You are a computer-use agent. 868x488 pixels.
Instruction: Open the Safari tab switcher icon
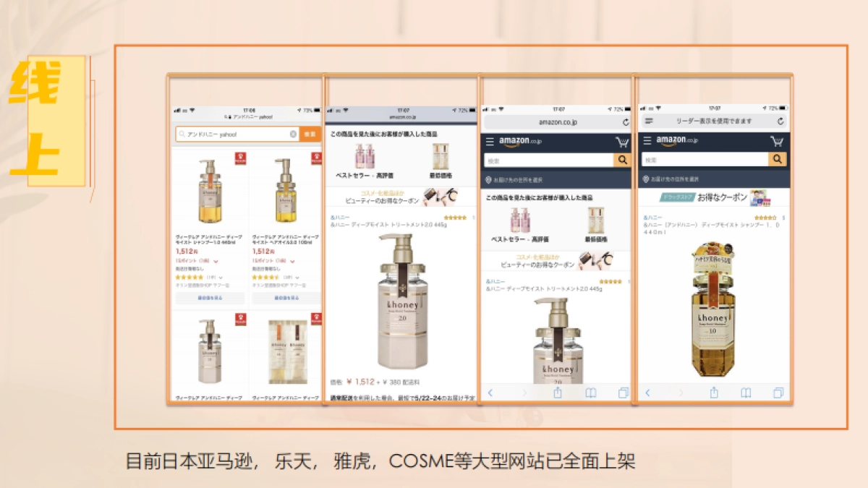tap(624, 392)
